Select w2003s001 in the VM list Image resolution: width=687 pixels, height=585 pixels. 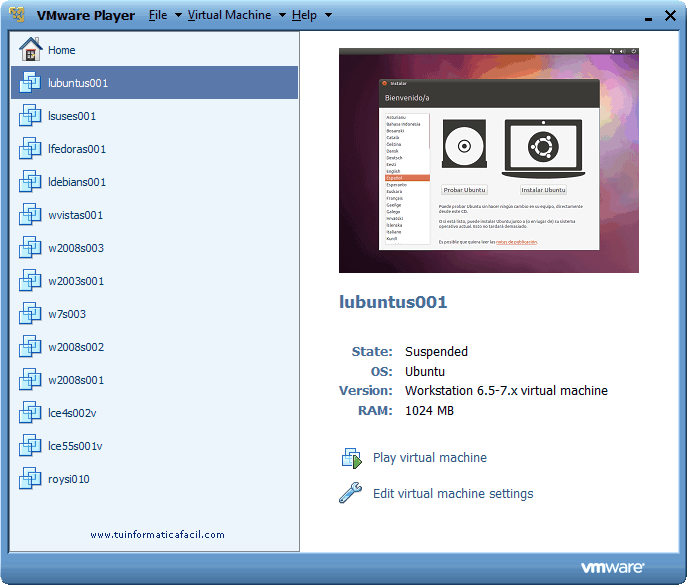154,280
